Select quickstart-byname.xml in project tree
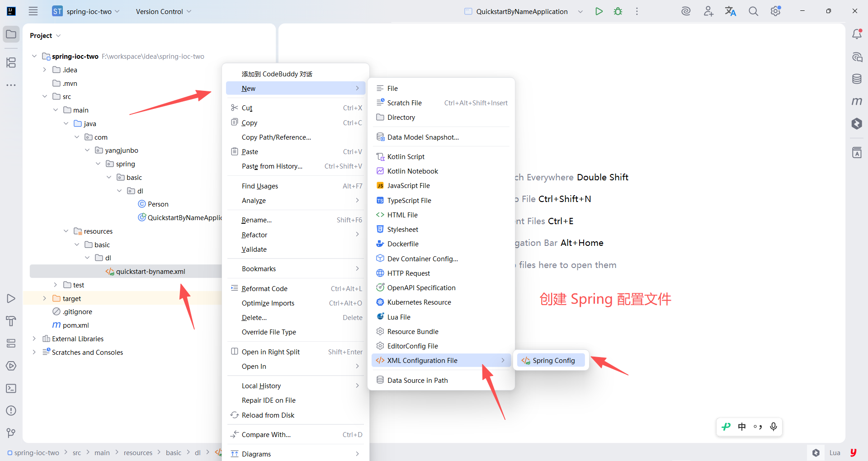Viewport: 868px width, 461px height. [x=151, y=271]
